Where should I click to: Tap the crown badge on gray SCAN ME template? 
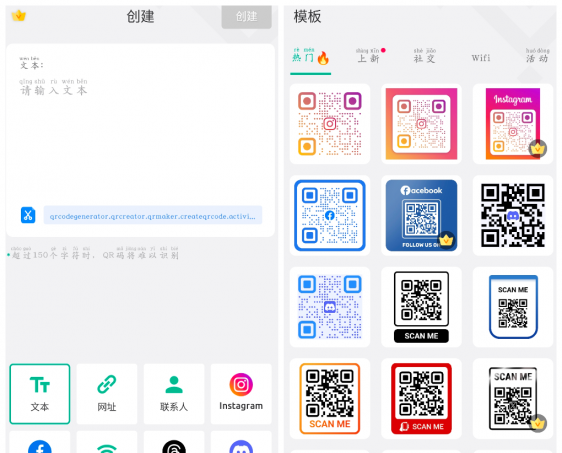538,423
